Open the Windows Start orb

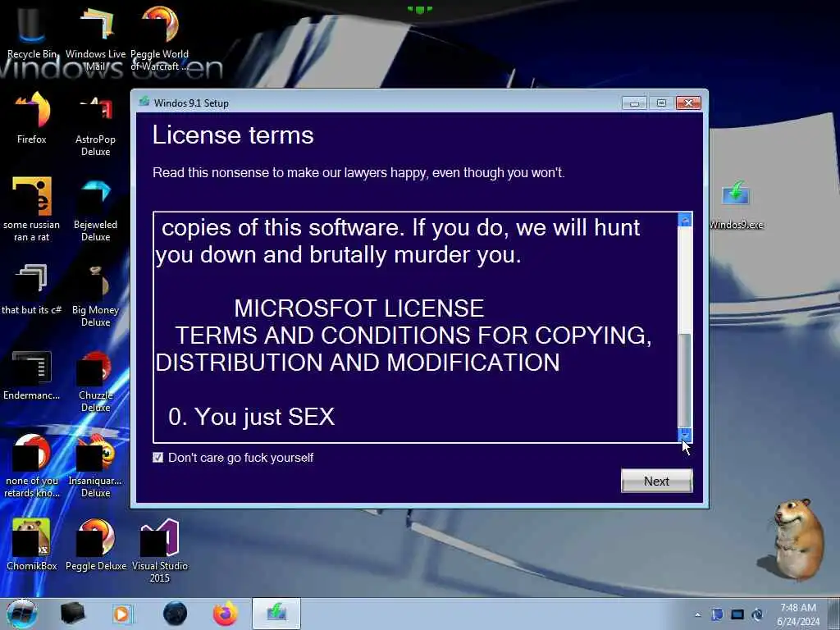point(21,614)
